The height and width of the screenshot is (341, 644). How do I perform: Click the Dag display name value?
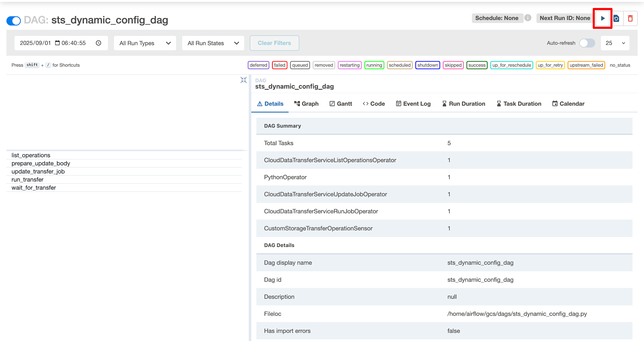(x=480, y=263)
